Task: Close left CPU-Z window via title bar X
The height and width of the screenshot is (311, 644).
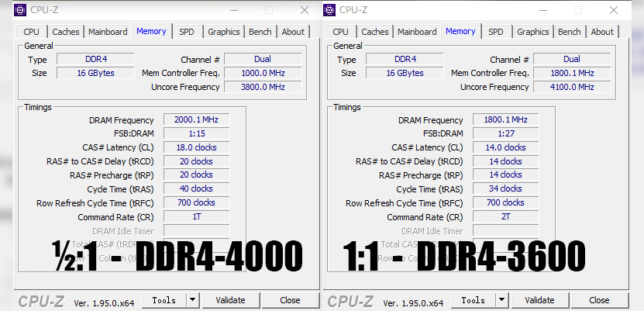Action: pos(305,10)
